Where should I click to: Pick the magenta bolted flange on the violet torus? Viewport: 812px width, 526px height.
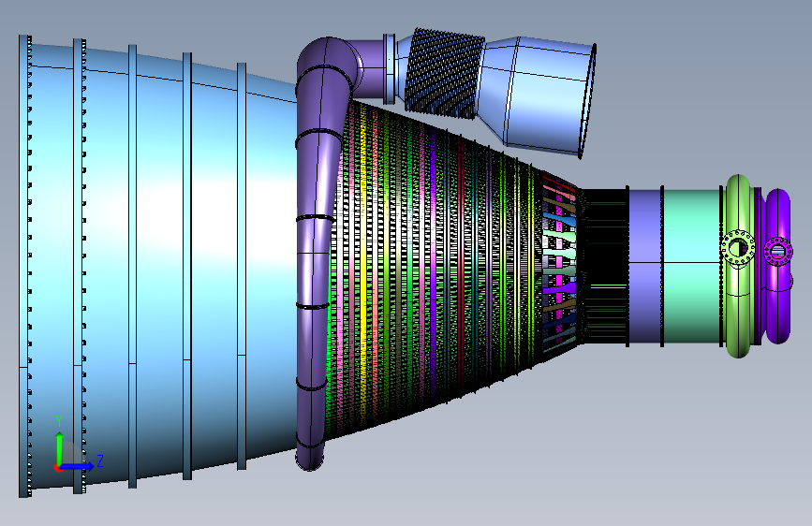777,252
